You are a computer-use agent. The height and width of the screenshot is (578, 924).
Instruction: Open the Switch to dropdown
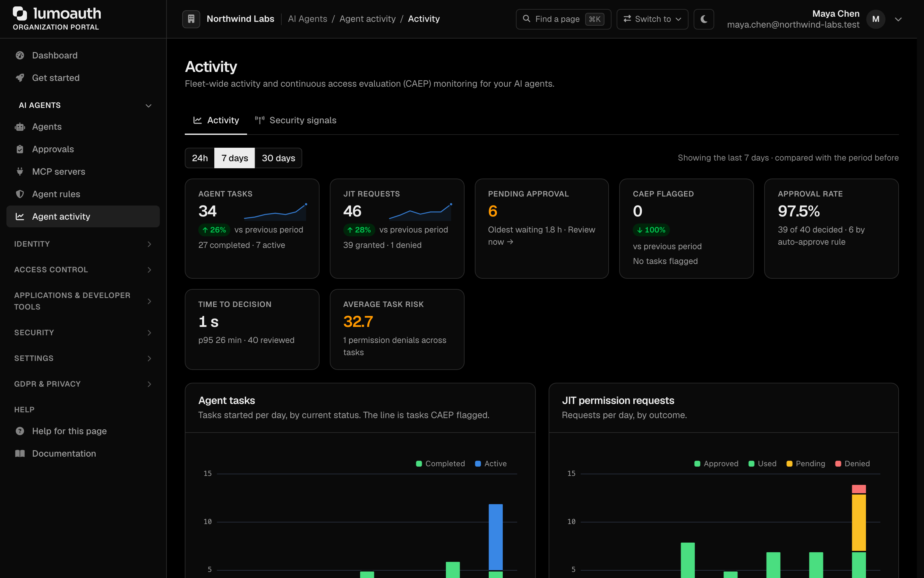pyautogui.click(x=652, y=19)
